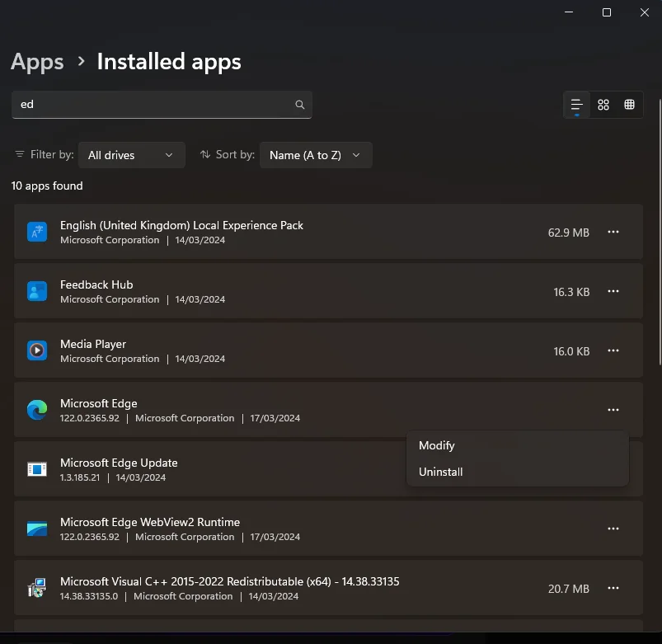
Task: Click the Installed apps breadcrumb title
Action: (x=169, y=62)
